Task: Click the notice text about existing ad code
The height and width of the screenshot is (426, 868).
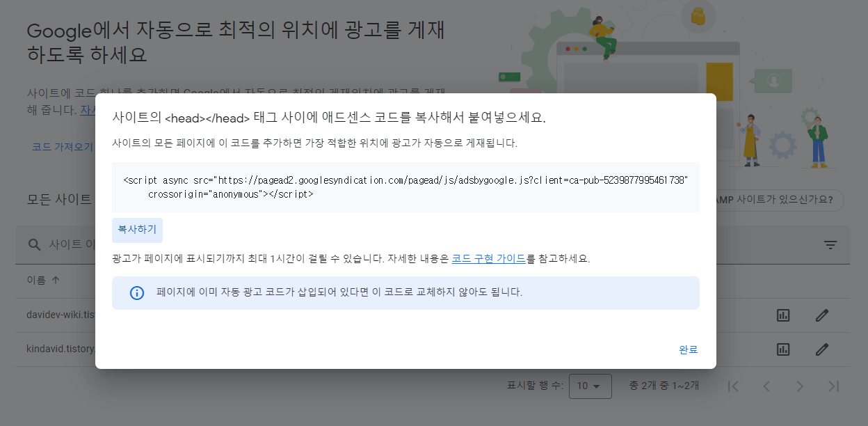Action: coord(339,292)
